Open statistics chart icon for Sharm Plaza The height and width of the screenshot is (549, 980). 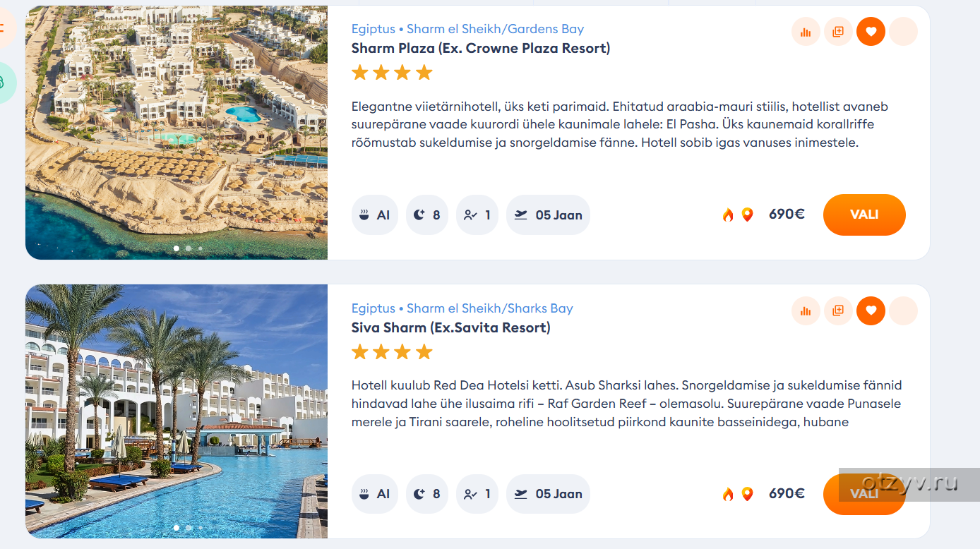806,32
